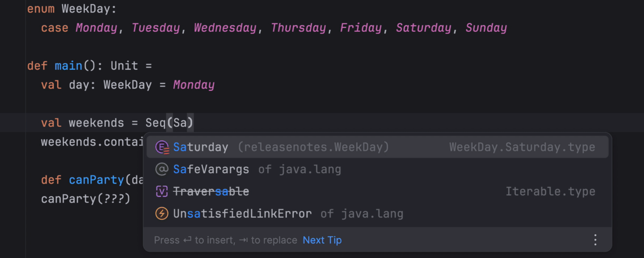Click the lightning icon for UnsatisfiedLinkError
Viewport: 644px width, 258px height.
point(162,214)
